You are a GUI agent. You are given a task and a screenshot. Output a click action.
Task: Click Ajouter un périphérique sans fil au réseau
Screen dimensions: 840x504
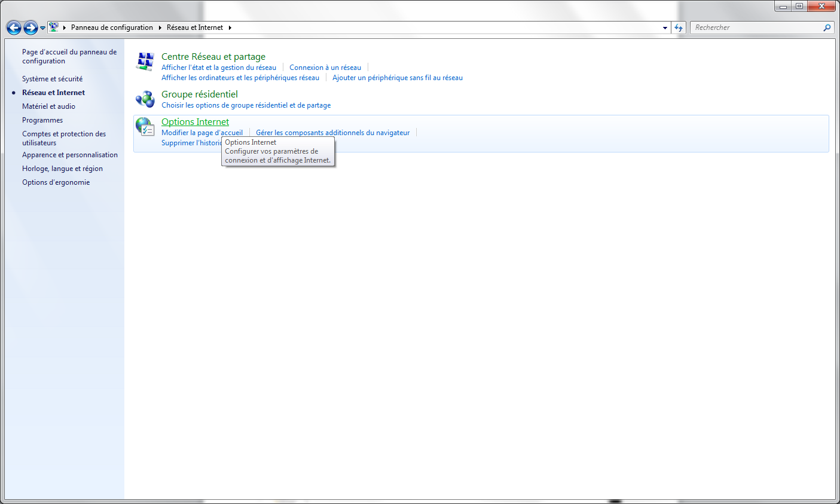click(x=398, y=78)
